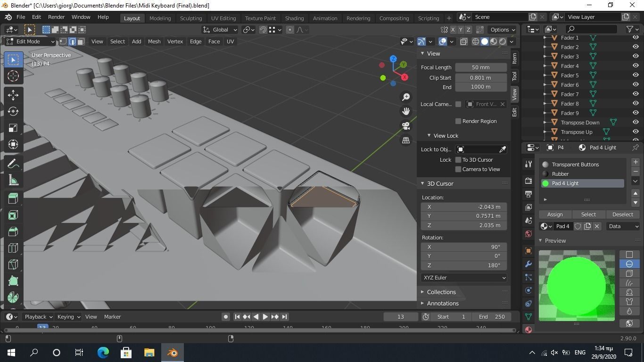The width and height of the screenshot is (644, 362).
Task: Enable vertex select mode
Action: point(63,41)
